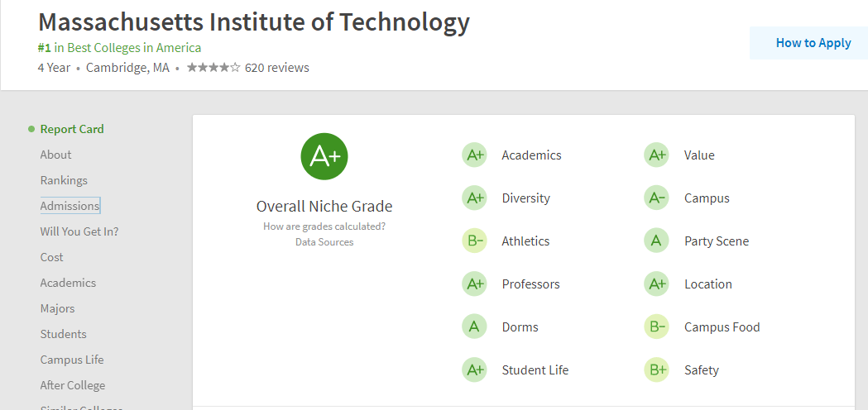868x410 pixels.
Task: Click the Safety B+ grade badge
Action: [656, 370]
